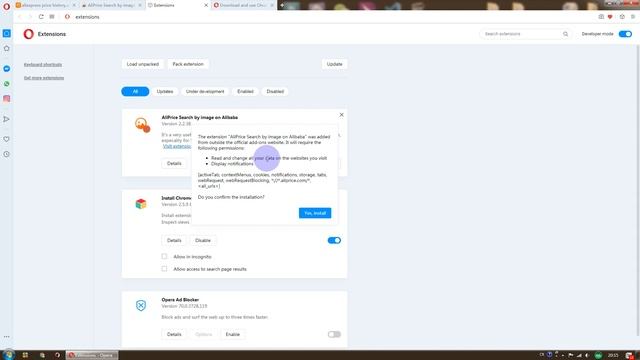Open the Keyboard shortcuts link
Screen dimensions: 640x360
(43, 64)
